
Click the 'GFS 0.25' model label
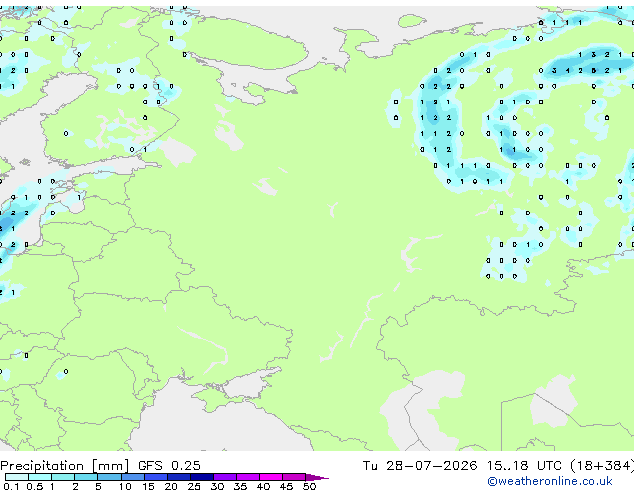[169, 466]
